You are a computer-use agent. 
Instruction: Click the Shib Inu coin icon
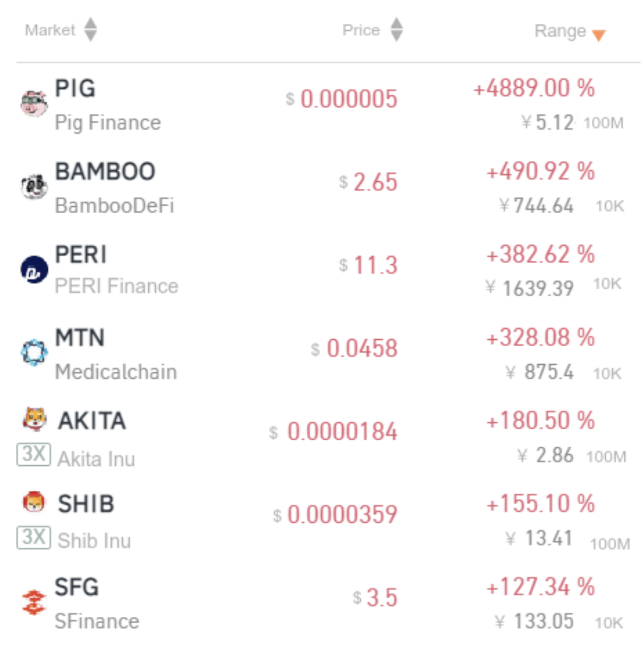coord(35,501)
